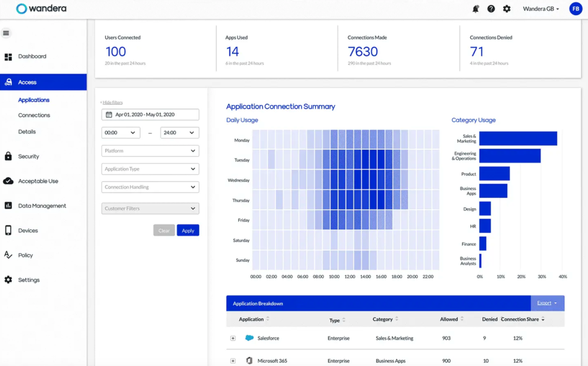Open the Platform filter dropdown
The height and width of the screenshot is (366, 588).
[x=150, y=151]
